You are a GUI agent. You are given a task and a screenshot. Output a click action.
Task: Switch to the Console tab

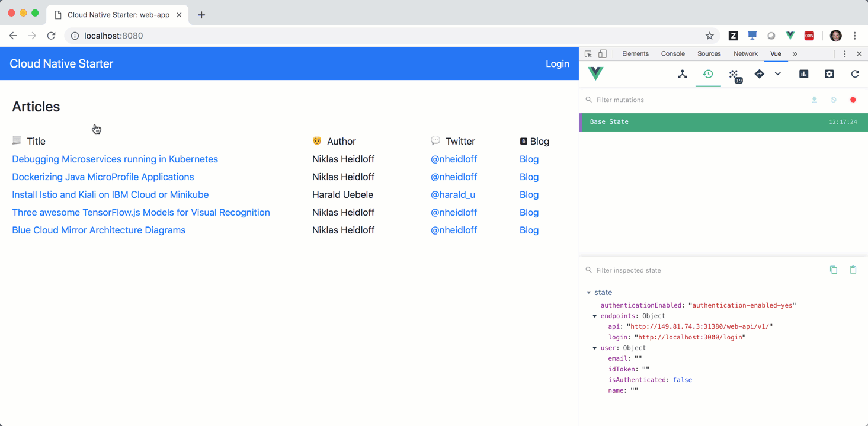click(x=672, y=54)
